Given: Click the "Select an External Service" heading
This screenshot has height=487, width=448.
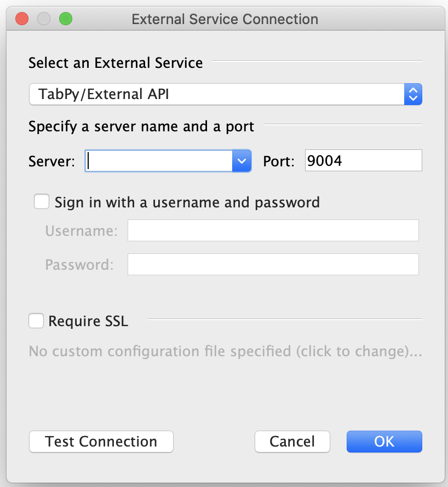Looking at the screenshot, I should (116, 63).
